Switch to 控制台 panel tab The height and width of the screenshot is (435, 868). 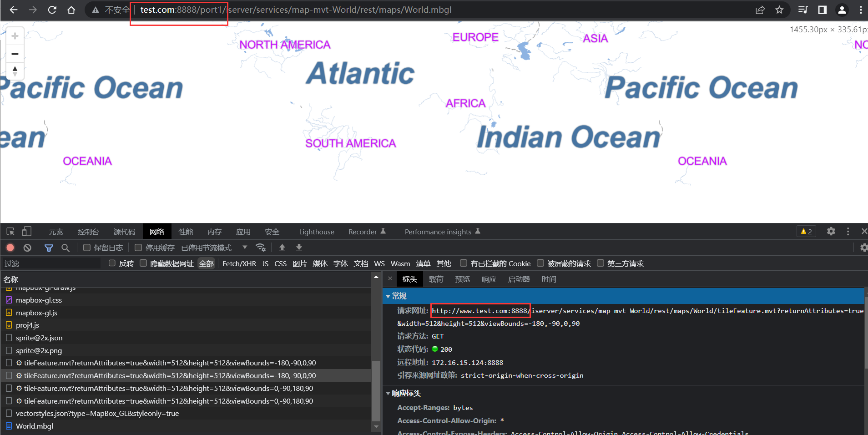click(x=88, y=232)
